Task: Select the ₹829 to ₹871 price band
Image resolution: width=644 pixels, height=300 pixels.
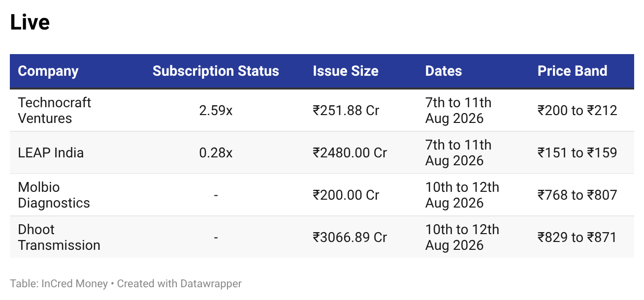Action: pos(577,237)
